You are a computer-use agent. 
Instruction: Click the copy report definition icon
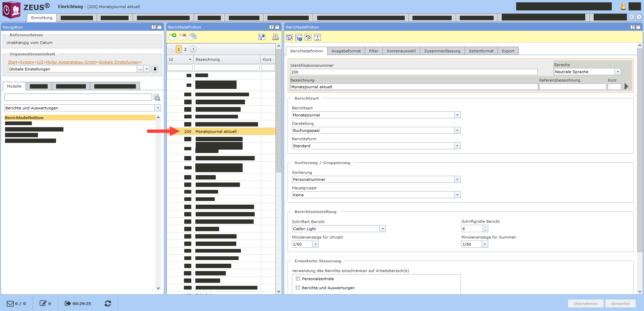click(x=193, y=37)
